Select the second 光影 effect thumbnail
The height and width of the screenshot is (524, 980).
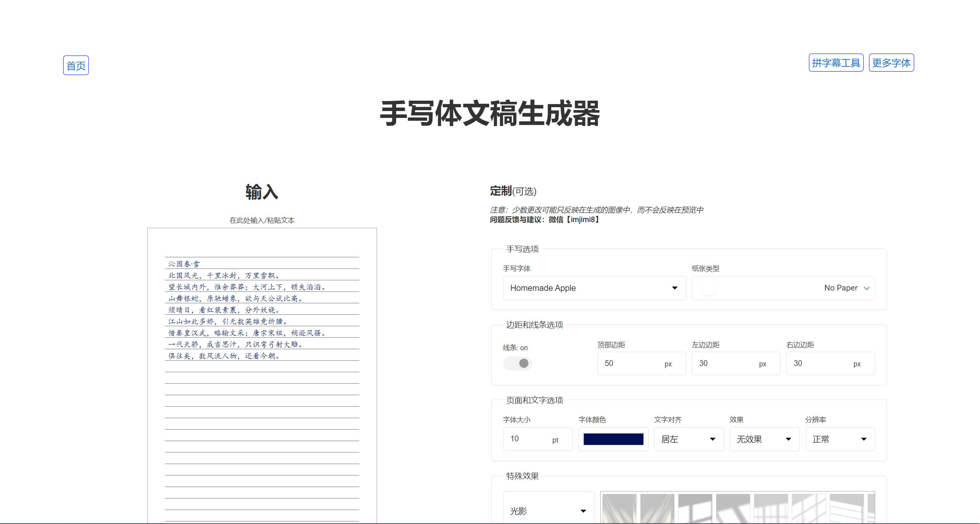click(657, 508)
